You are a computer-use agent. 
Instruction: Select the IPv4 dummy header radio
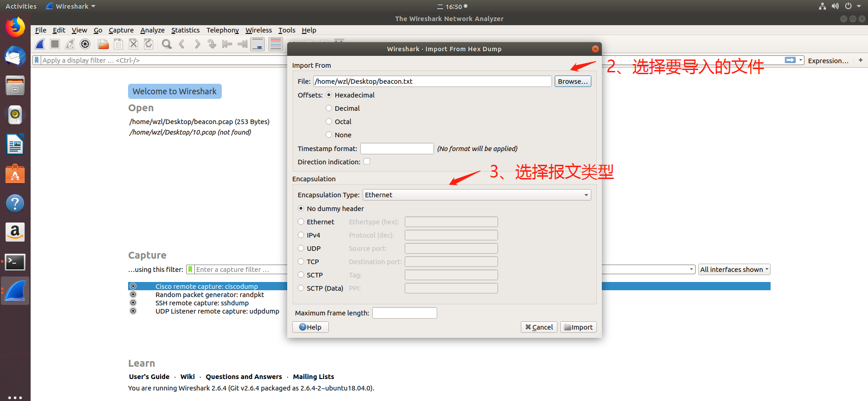click(301, 235)
